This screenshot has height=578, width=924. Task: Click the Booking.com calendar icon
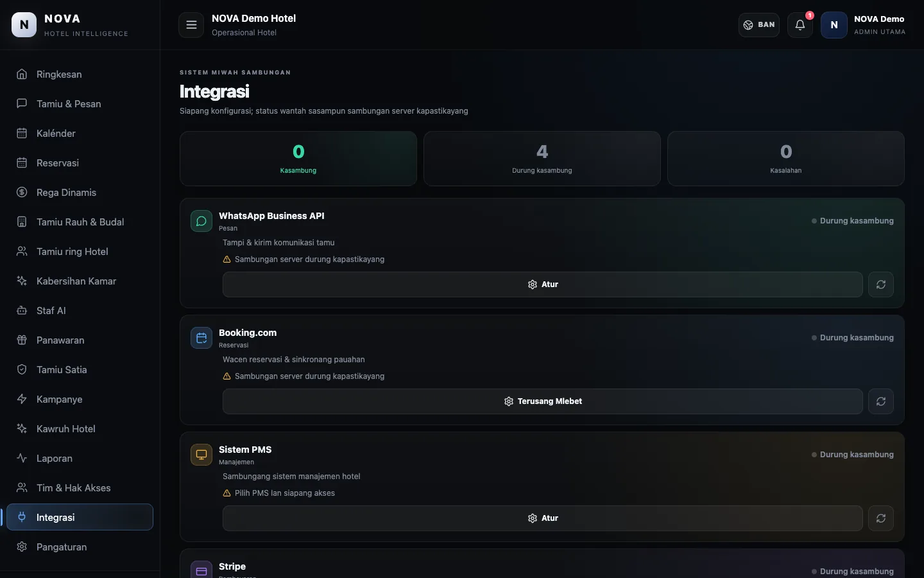point(201,338)
